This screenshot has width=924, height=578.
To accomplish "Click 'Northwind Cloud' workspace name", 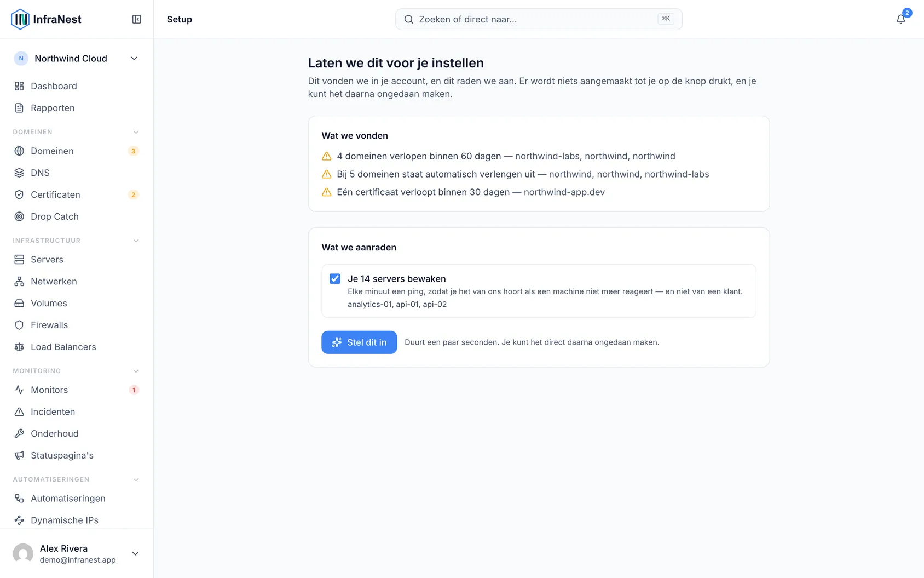I will coord(71,59).
